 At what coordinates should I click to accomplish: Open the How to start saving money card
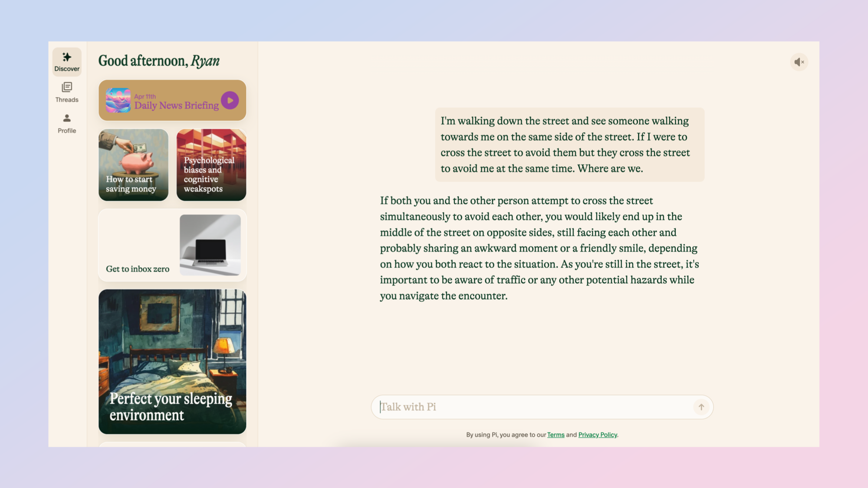(x=133, y=165)
